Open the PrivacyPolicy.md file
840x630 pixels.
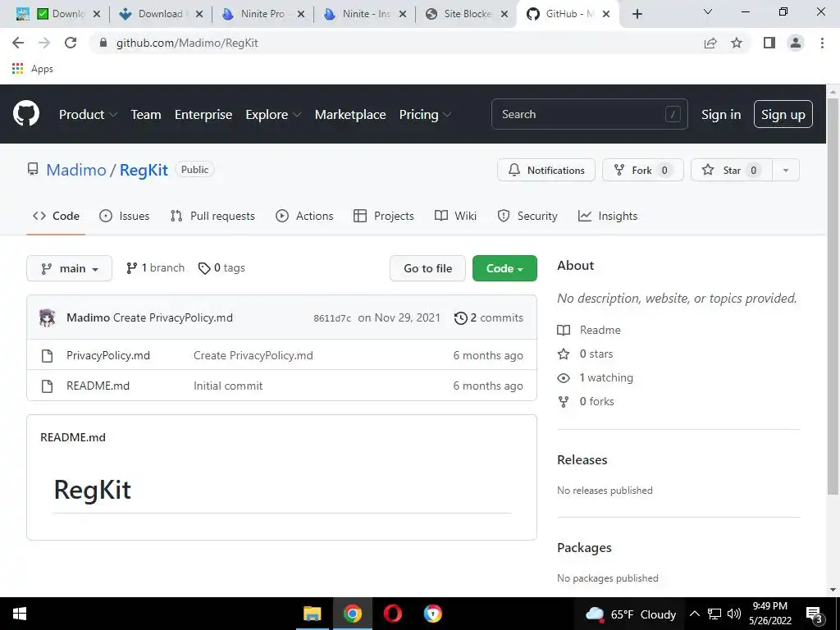pos(108,356)
